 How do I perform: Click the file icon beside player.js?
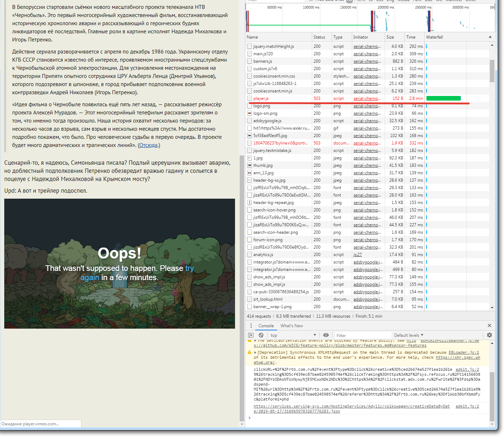[x=250, y=98]
